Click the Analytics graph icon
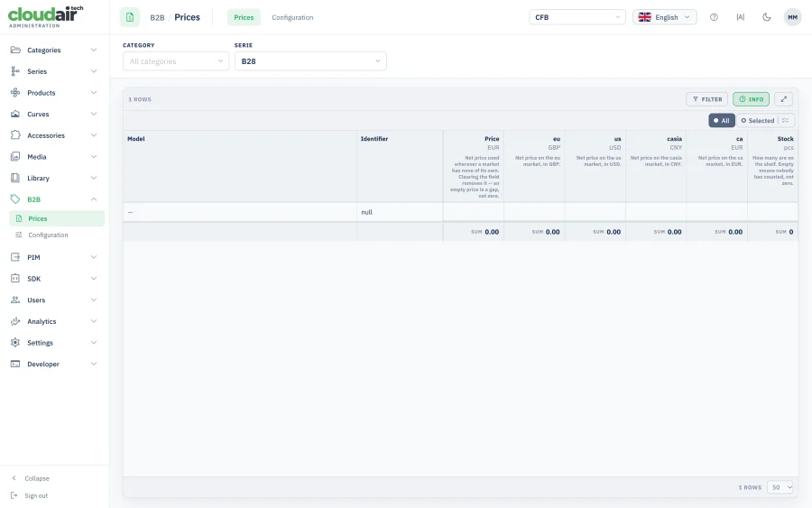The width and height of the screenshot is (812, 508). coord(15,321)
